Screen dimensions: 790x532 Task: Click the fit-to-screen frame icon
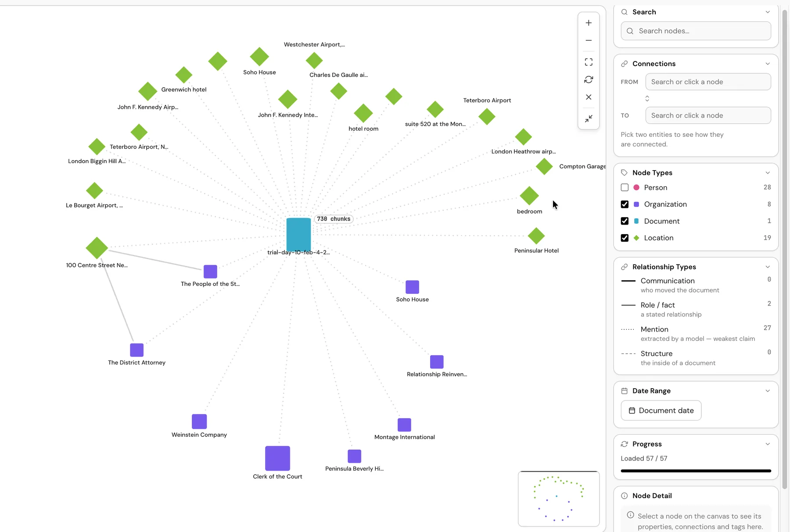coord(589,62)
